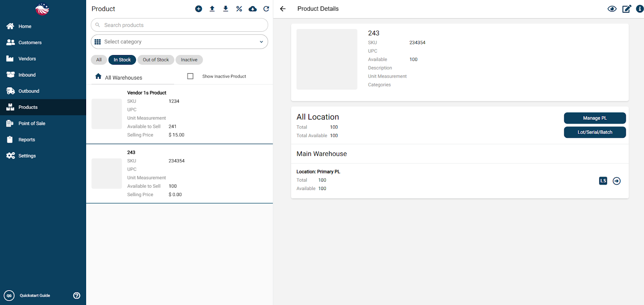
Task: Click the edit product pencil icon
Action: [626, 9]
